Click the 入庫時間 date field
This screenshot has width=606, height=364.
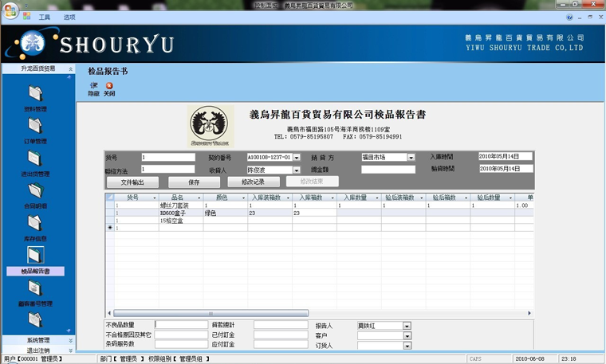(x=506, y=156)
